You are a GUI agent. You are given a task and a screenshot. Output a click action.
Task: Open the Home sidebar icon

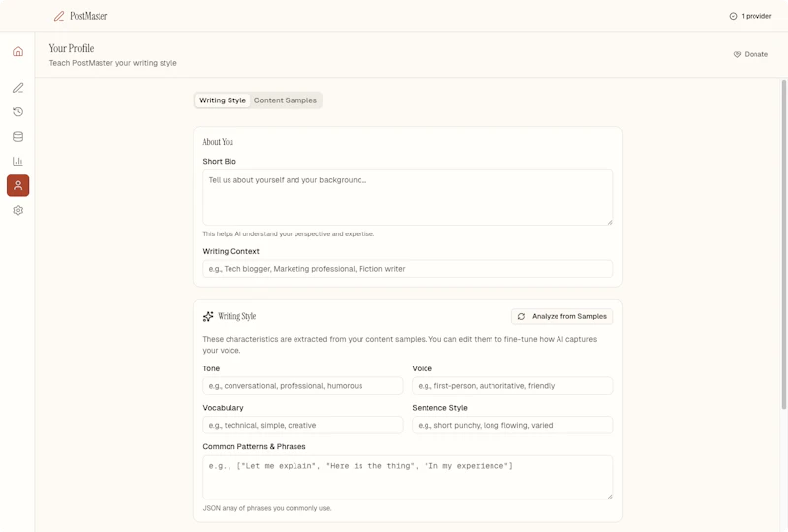coord(18,52)
